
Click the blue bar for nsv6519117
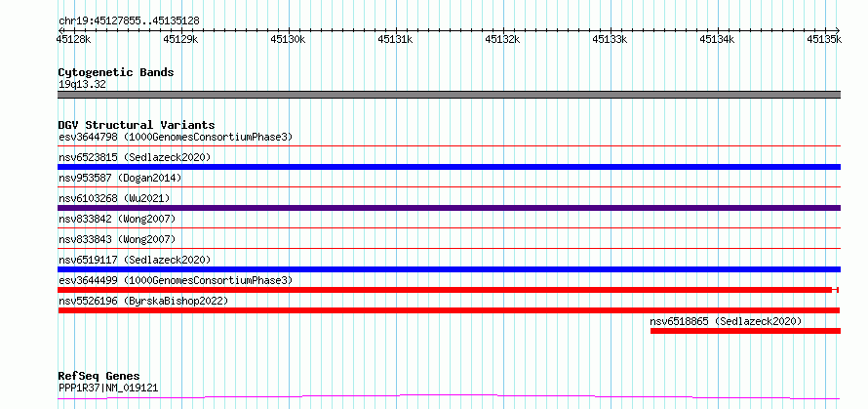449,269
